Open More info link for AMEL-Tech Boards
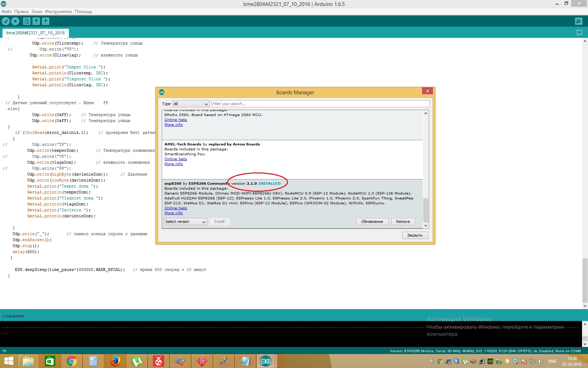The width and height of the screenshot is (588, 368). 174,164
